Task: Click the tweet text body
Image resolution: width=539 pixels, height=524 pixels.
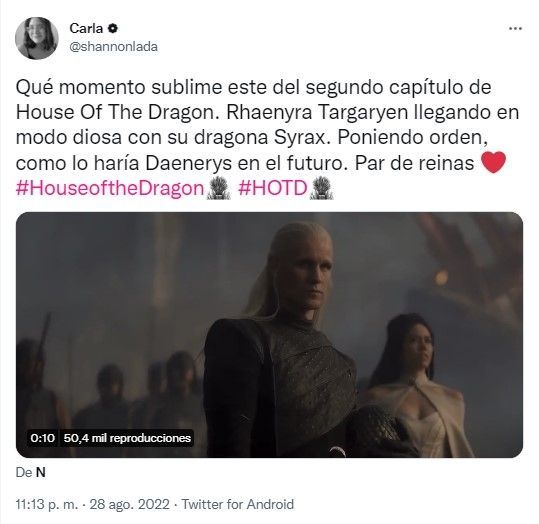Action: [267, 138]
